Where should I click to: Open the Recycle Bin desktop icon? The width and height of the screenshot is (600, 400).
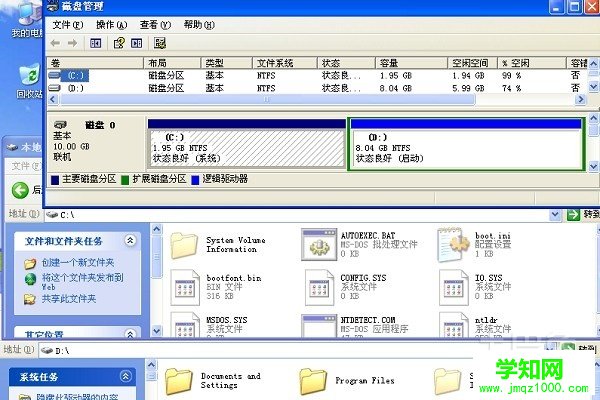click(29, 74)
